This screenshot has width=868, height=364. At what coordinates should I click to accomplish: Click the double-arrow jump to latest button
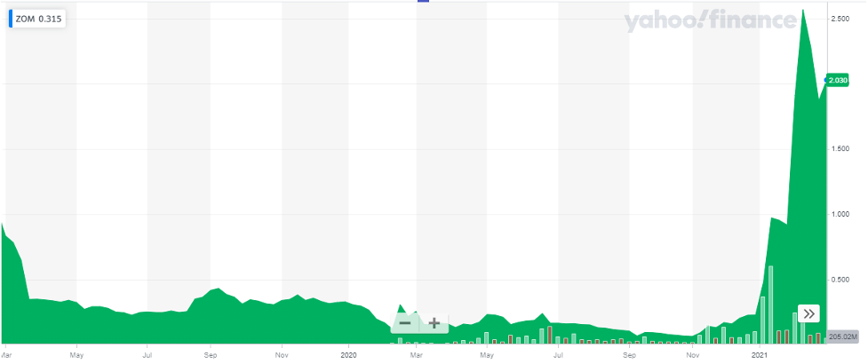[x=808, y=313]
